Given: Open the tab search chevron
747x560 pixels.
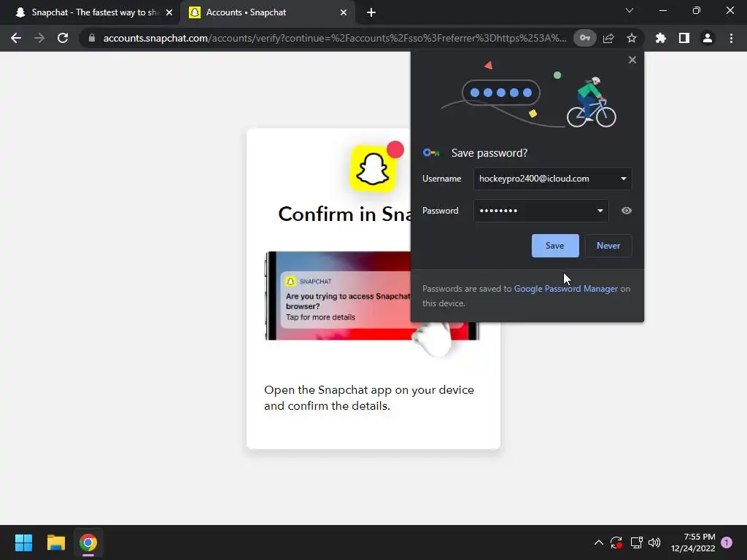Looking at the screenshot, I should pos(630,10).
